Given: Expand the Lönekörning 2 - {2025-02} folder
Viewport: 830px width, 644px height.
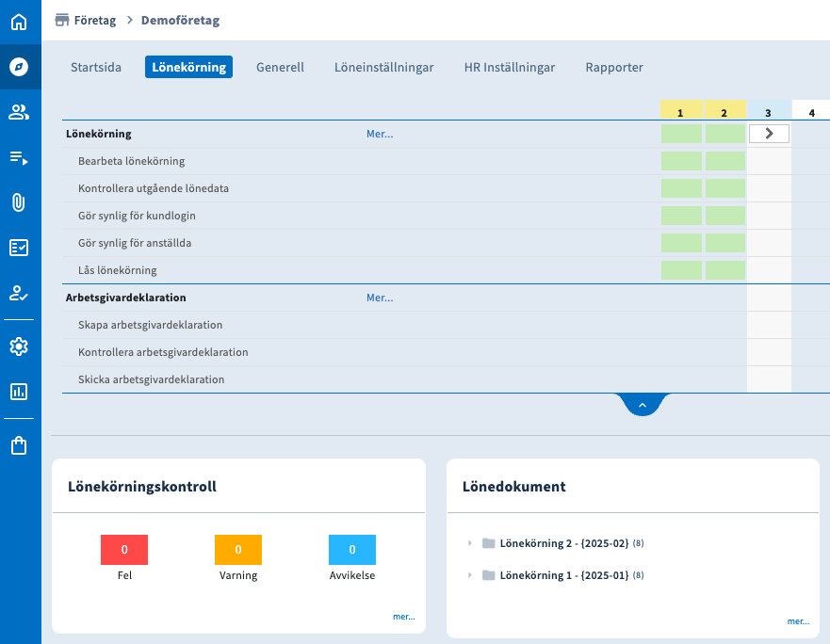Looking at the screenshot, I should tap(470, 543).
